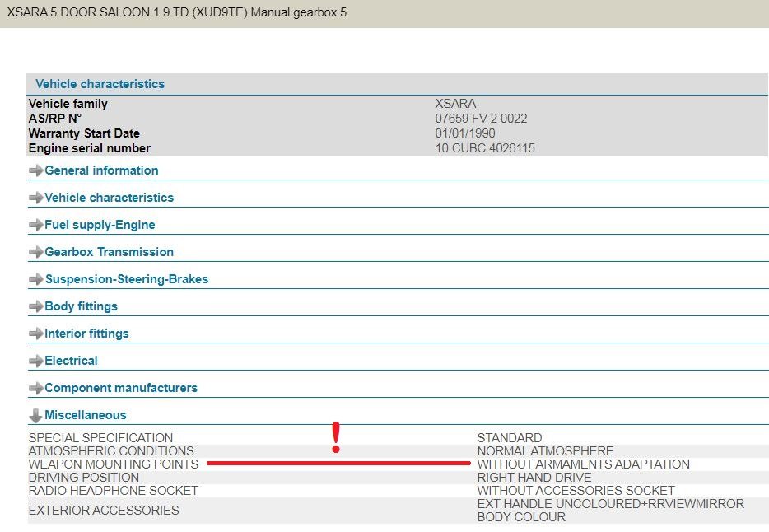
Task: Click WITHOUT ARMAMENTS ADAPTATION value
Action: [583, 464]
